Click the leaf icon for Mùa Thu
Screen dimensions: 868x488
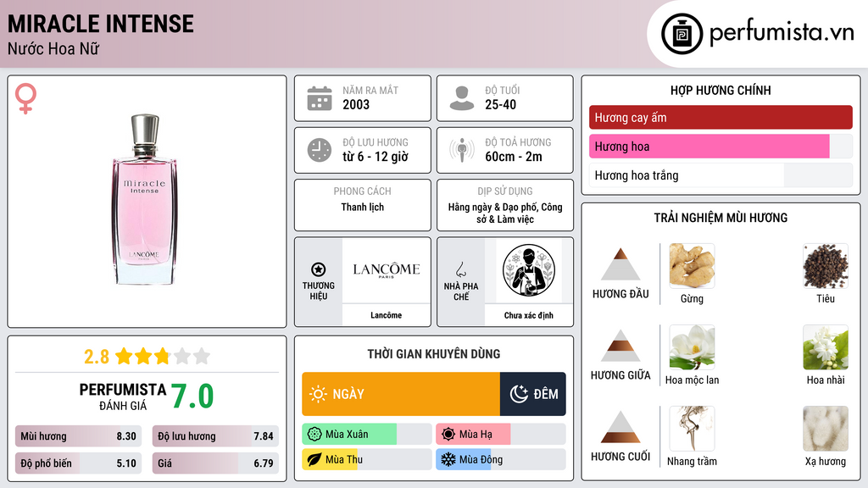coord(314,459)
